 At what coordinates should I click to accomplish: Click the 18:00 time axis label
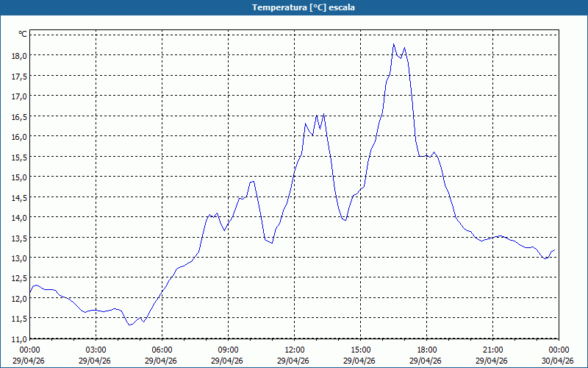click(x=427, y=350)
